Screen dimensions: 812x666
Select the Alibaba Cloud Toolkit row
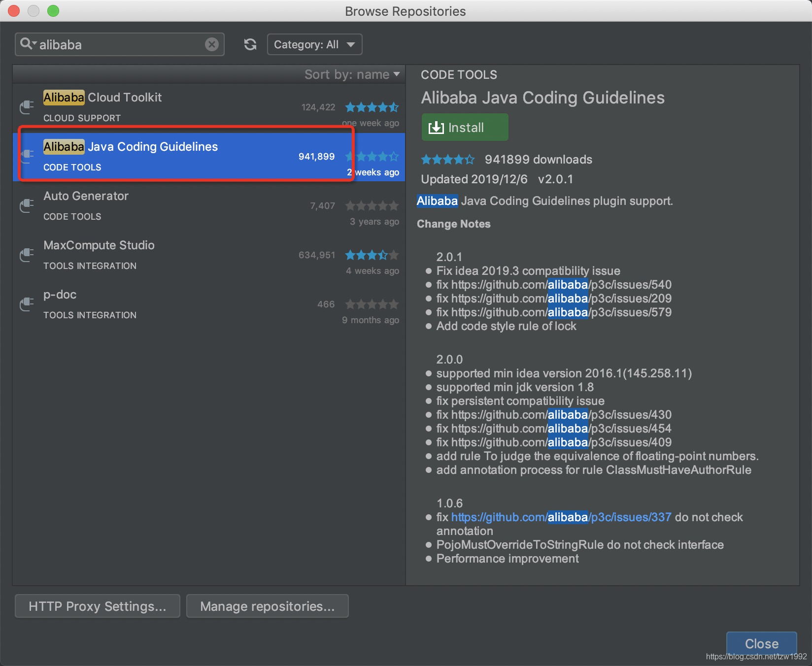point(209,108)
